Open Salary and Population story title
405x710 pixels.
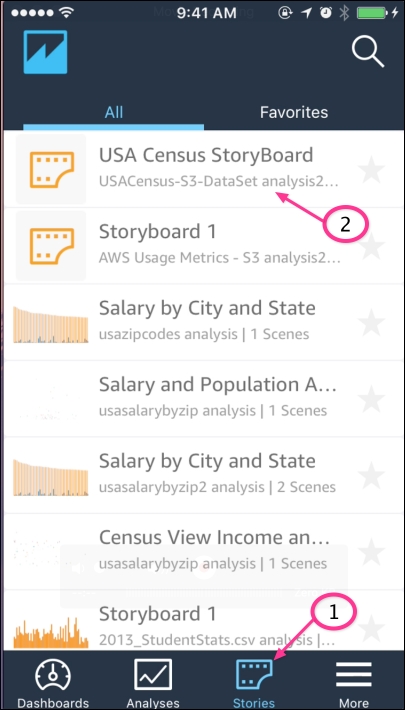point(218,385)
